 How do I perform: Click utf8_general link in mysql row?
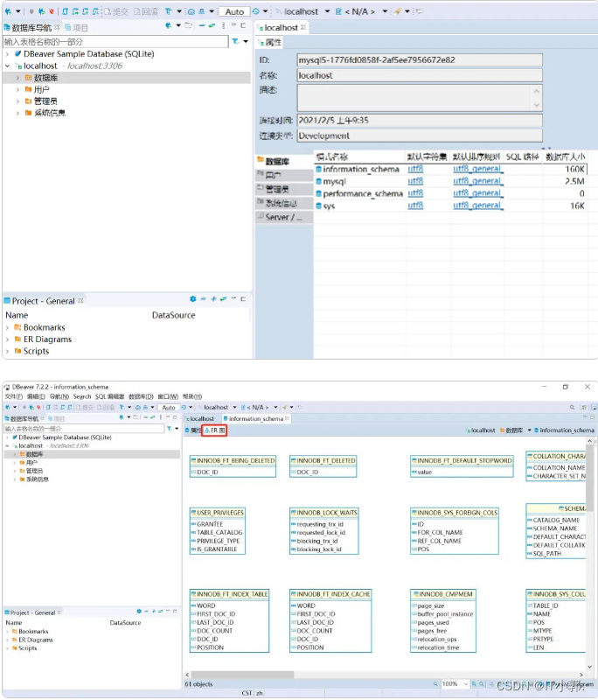pyautogui.click(x=477, y=181)
